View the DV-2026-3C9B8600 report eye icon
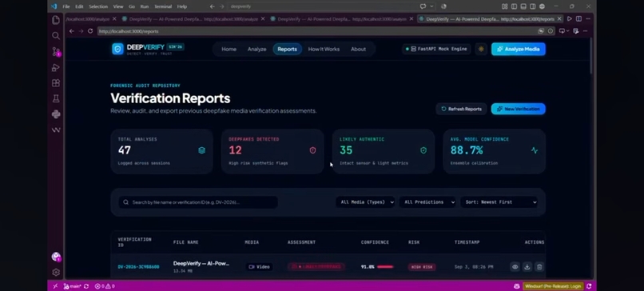The height and width of the screenshot is (291, 644). [515, 267]
